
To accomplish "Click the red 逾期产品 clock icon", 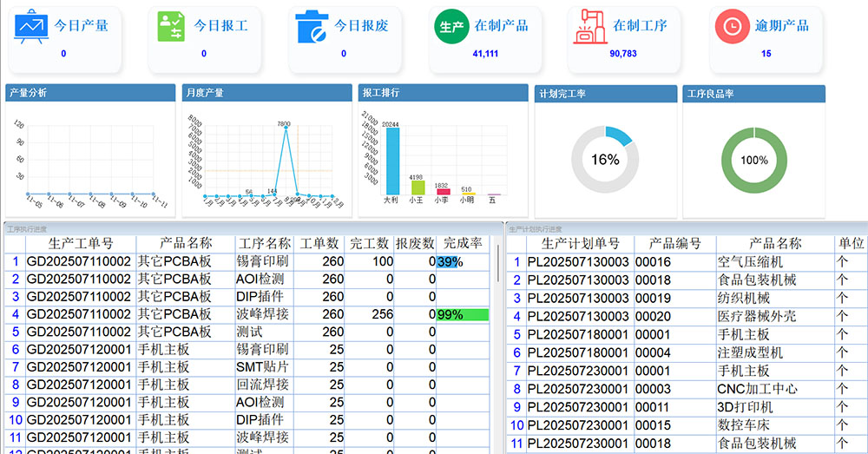I will (732, 27).
